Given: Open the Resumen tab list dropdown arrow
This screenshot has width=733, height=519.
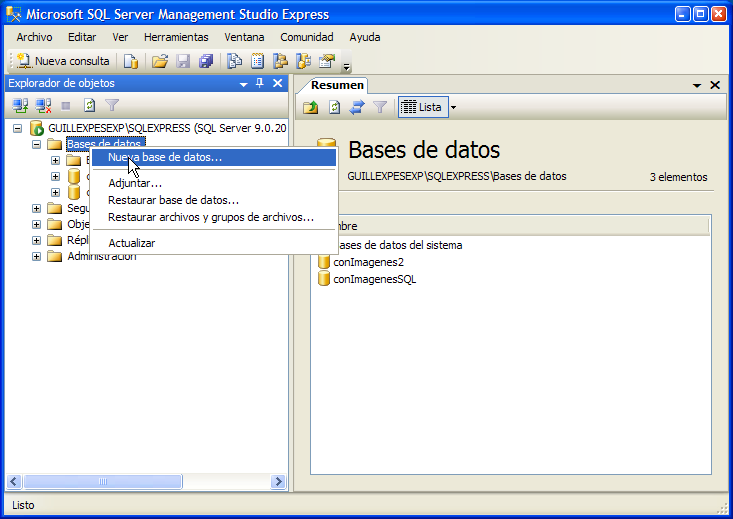Looking at the screenshot, I should click(697, 85).
